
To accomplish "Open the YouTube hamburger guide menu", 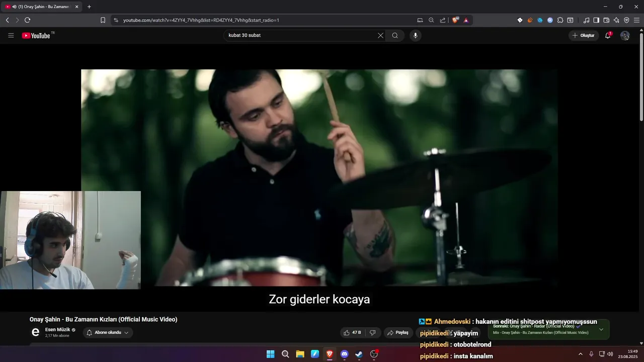I will point(11,35).
